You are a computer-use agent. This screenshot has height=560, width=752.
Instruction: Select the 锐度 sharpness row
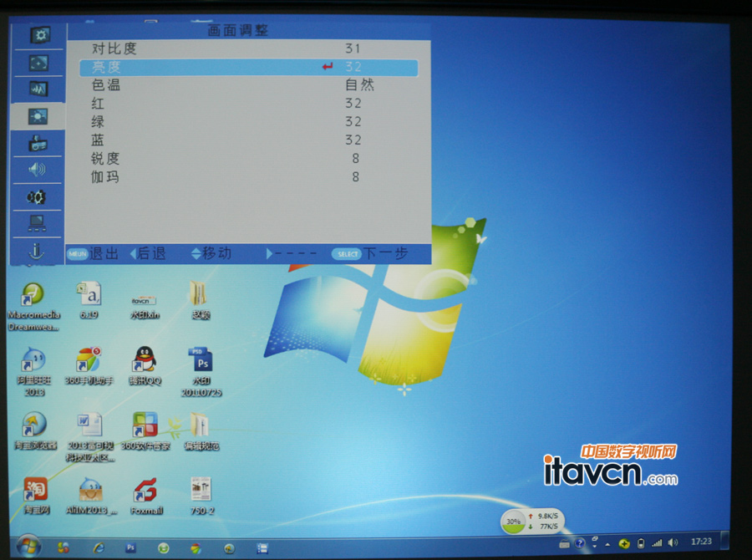[x=248, y=158]
